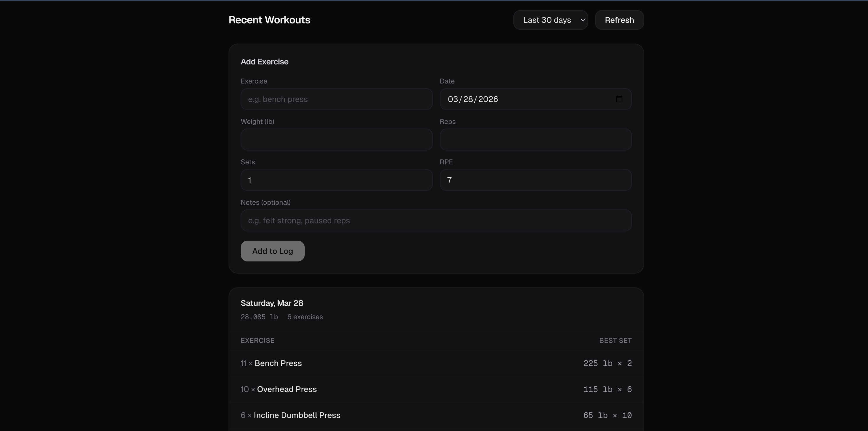The height and width of the screenshot is (431, 868).
Task: Click the 225 lb × 2 best set value
Action: 607,363
